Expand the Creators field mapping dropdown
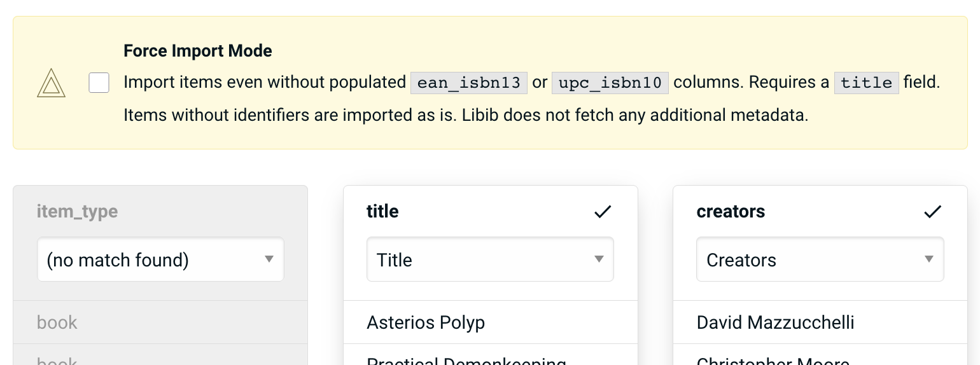The image size is (980, 365). (x=820, y=259)
